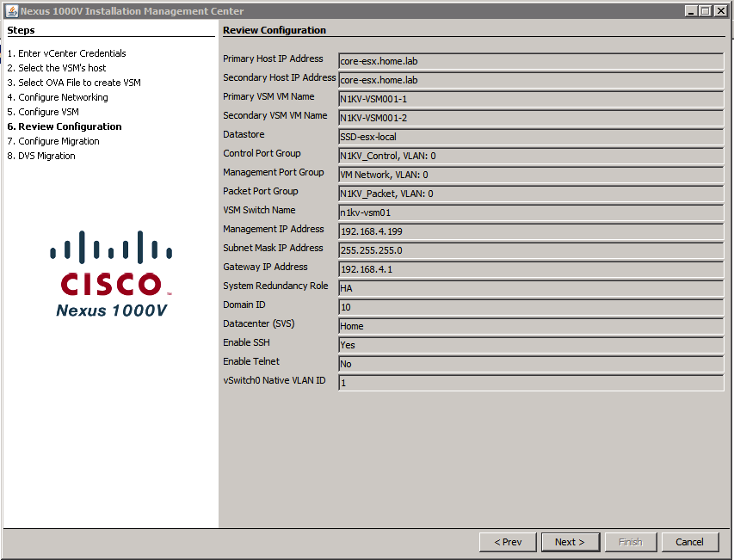Click the Datastore label
Viewport: 734px width, 560px height.
click(x=244, y=134)
